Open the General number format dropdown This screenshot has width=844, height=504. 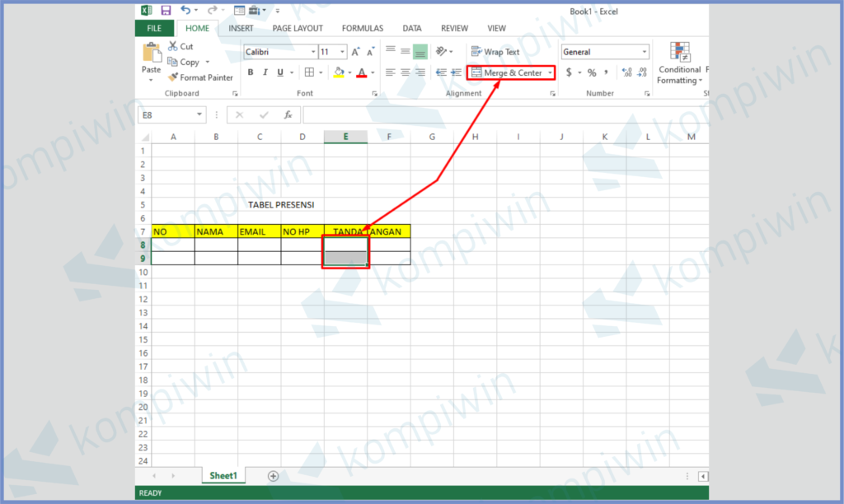tap(643, 52)
